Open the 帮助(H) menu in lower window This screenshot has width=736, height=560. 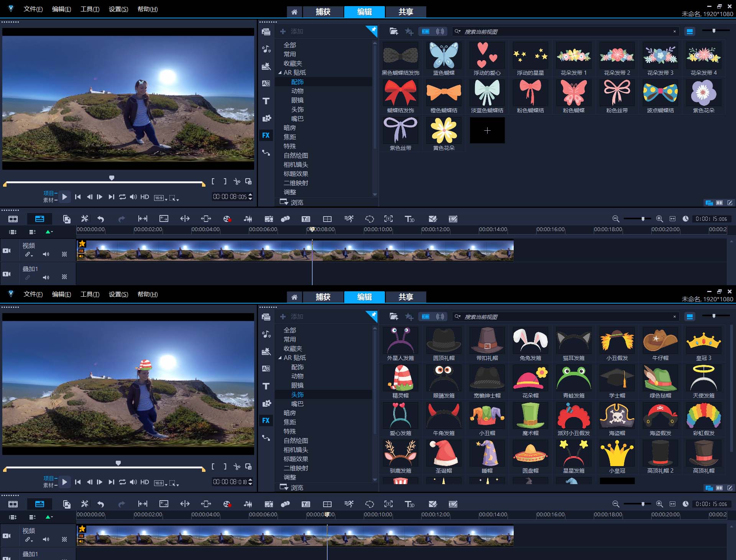click(148, 294)
